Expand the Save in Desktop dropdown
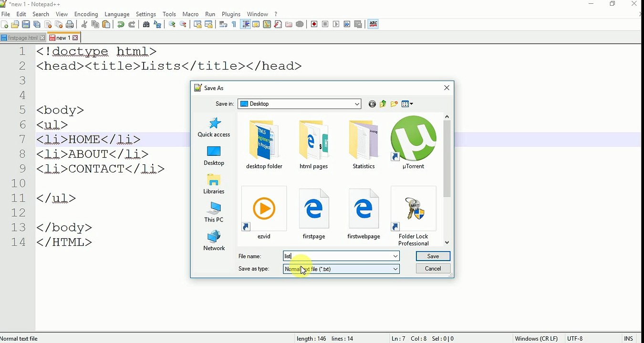The width and height of the screenshot is (644, 343). click(357, 104)
